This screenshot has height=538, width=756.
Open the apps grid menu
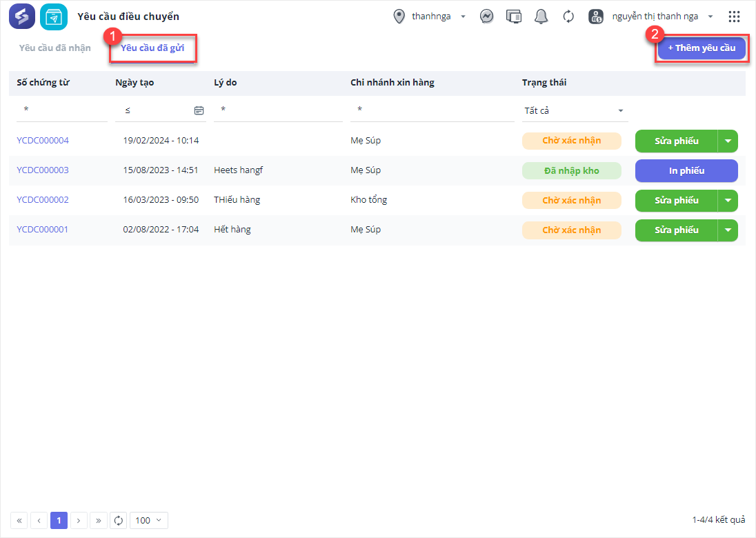coord(734,17)
